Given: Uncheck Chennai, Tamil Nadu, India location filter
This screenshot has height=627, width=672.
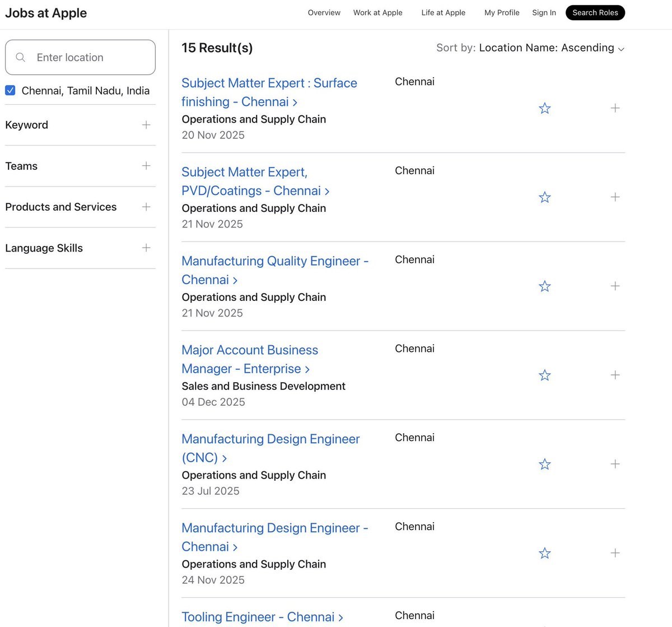Looking at the screenshot, I should (x=10, y=90).
